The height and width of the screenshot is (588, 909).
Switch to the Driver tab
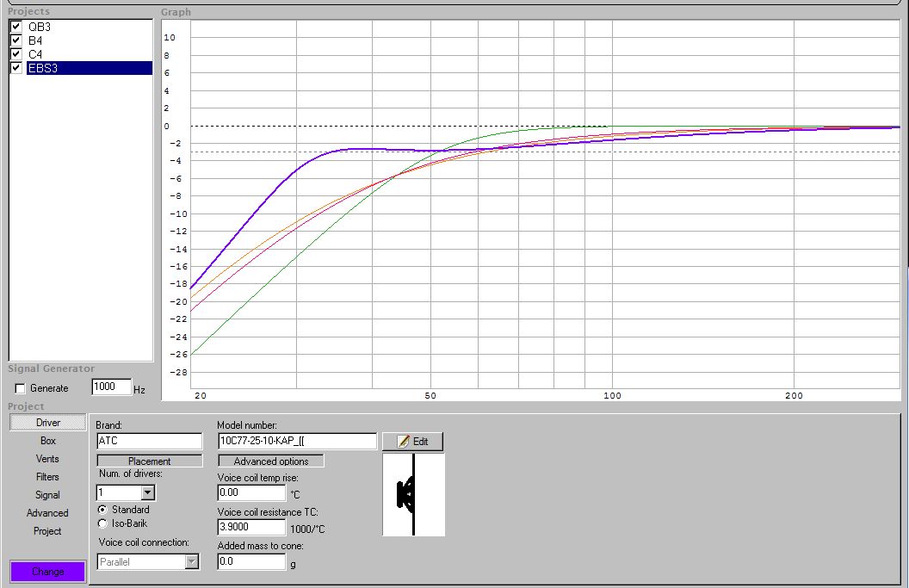47,423
